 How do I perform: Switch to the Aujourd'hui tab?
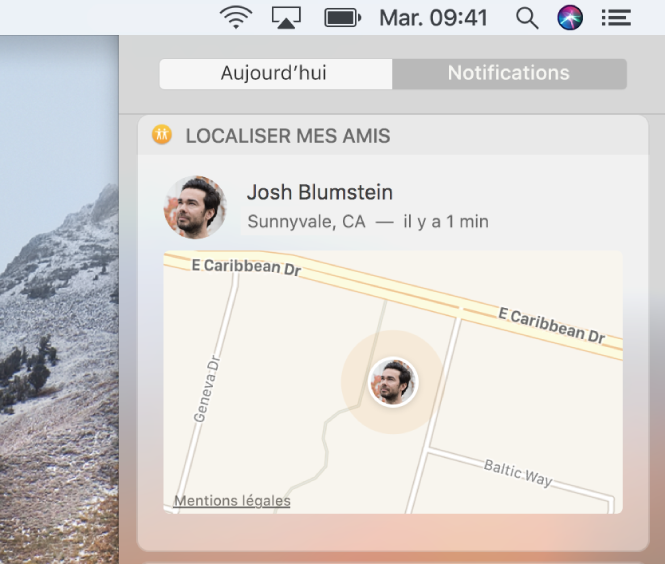(x=276, y=74)
